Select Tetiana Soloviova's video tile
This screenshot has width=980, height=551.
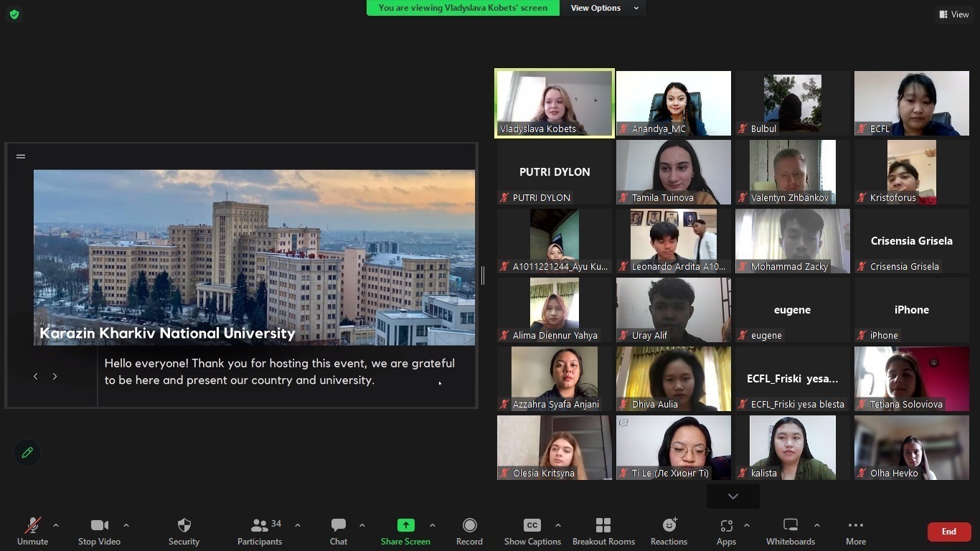pos(912,379)
